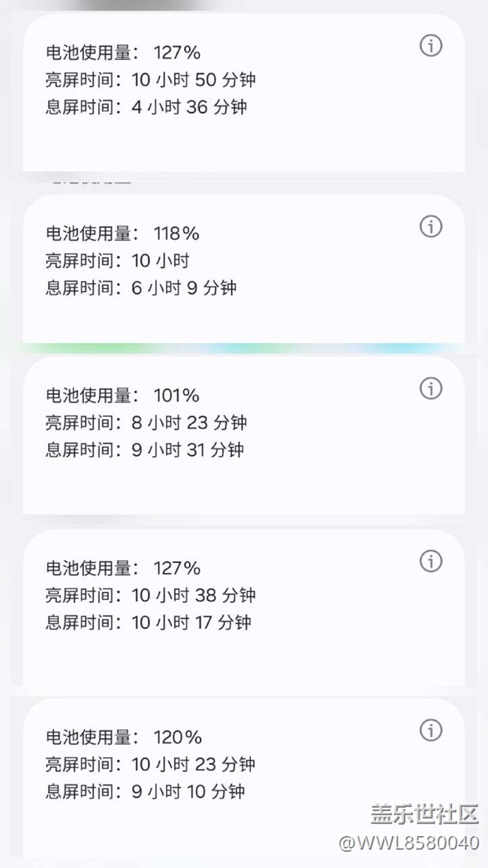Image resolution: width=488 pixels, height=868 pixels.
Task: Select the 电池使用量 120% line
Action: (124, 737)
